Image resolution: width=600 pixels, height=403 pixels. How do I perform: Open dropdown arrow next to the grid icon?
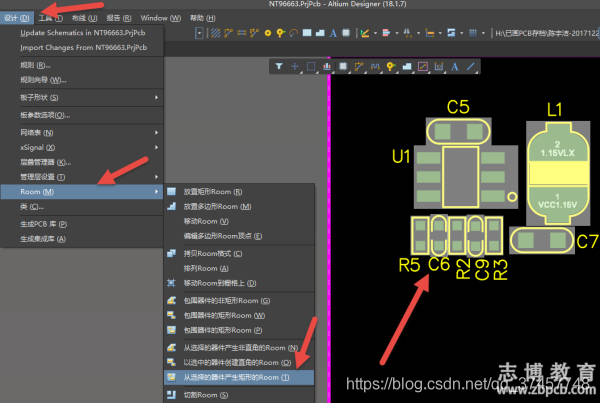tap(483, 33)
